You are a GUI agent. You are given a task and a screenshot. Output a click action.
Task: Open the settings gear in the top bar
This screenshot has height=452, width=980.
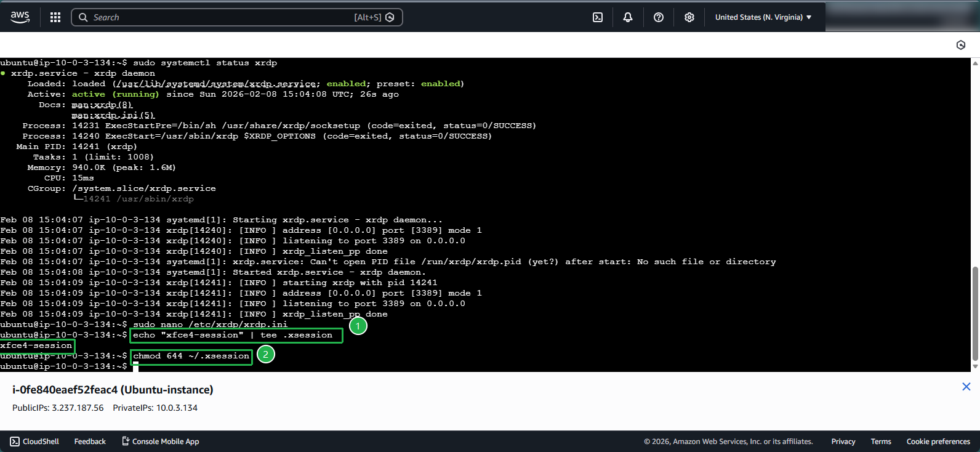tap(689, 17)
